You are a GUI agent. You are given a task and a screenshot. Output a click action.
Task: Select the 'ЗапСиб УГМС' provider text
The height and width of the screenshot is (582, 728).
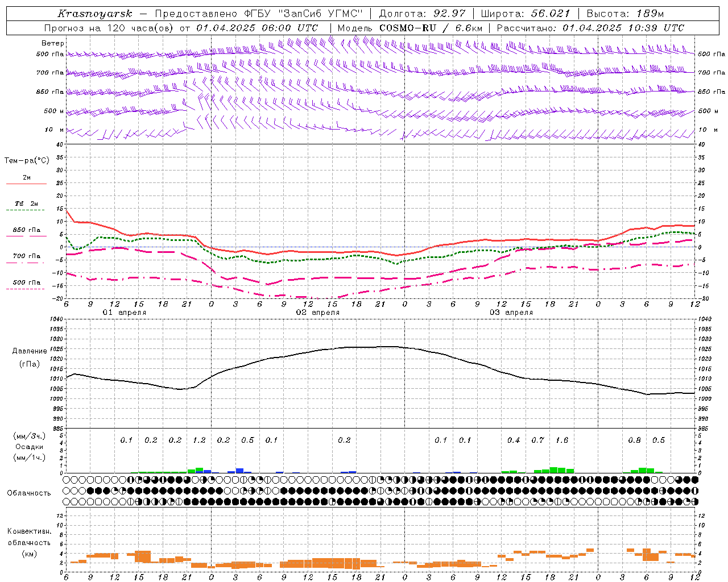pos(321,14)
